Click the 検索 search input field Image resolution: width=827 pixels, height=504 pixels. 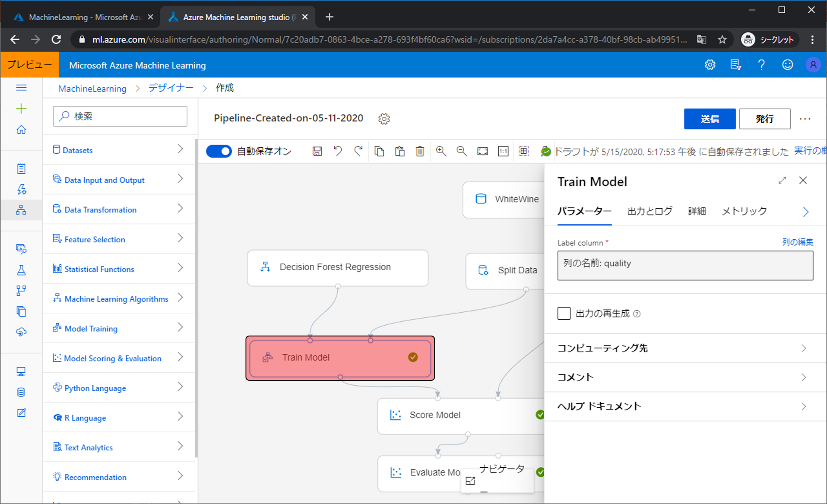pos(120,116)
